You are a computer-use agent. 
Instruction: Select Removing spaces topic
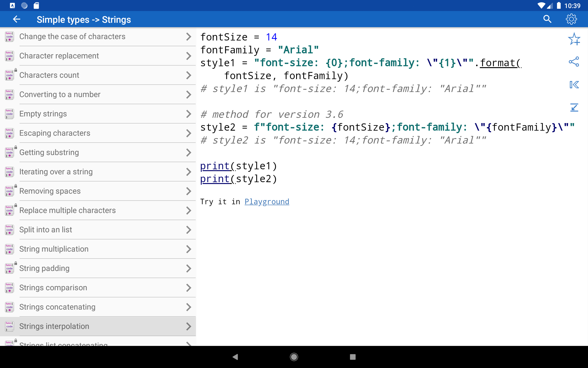pyautogui.click(x=98, y=191)
